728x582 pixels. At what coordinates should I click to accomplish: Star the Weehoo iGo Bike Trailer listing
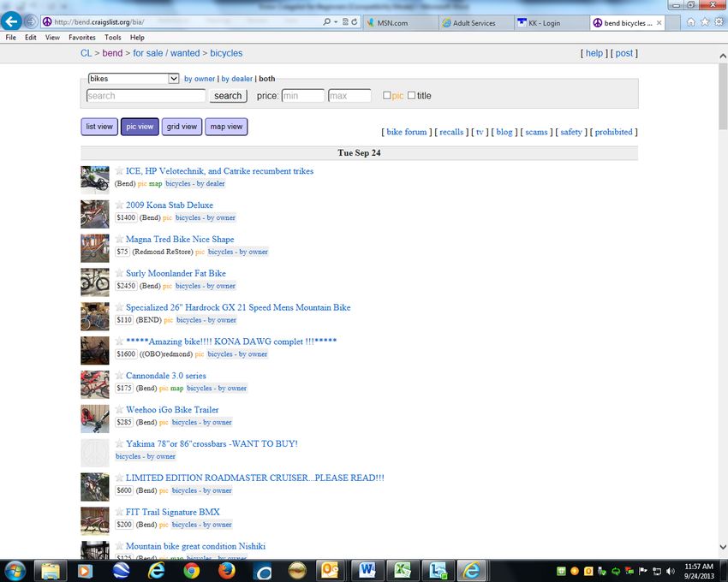click(x=119, y=409)
